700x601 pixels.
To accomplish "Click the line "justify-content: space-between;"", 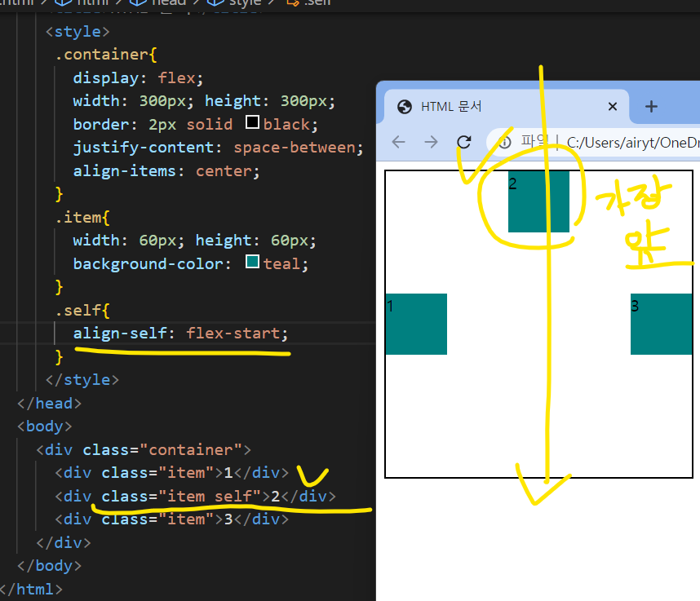I will 219,148.
